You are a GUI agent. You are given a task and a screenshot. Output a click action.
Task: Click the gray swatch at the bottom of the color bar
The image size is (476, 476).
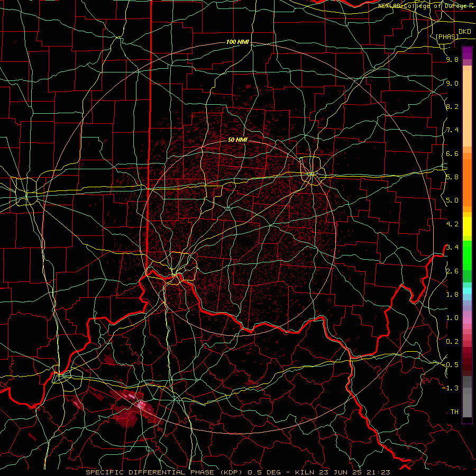[467, 405]
